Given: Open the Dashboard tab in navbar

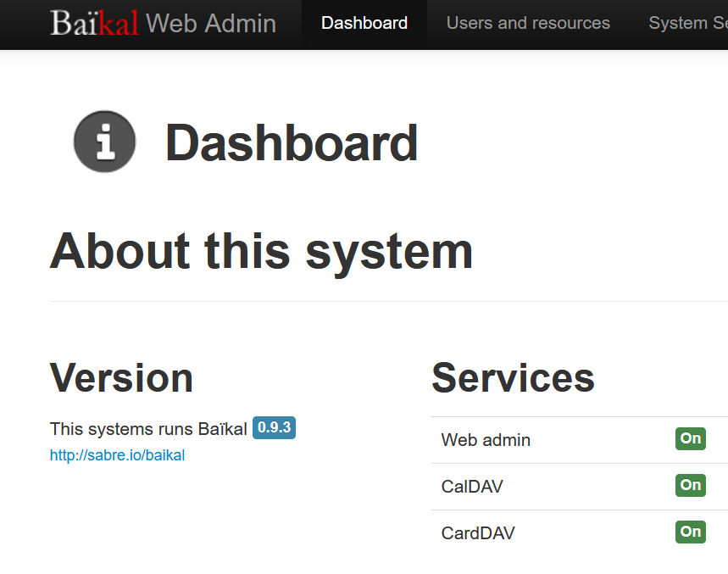Looking at the screenshot, I should click(364, 24).
